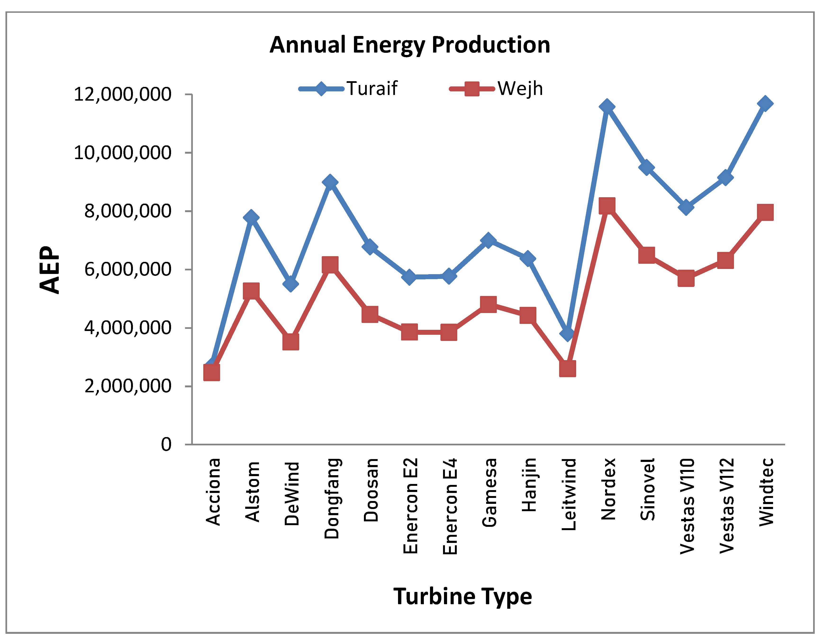Click the 12,000,000 axis value label
This screenshot has height=644, width=824.
[x=123, y=94]
